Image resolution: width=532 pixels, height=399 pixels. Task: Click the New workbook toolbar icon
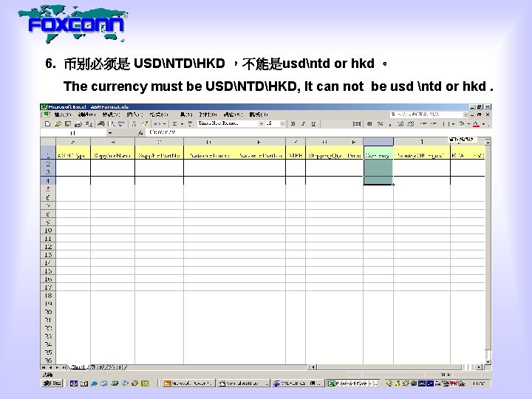pyautogui.click(x=47, y=124)
